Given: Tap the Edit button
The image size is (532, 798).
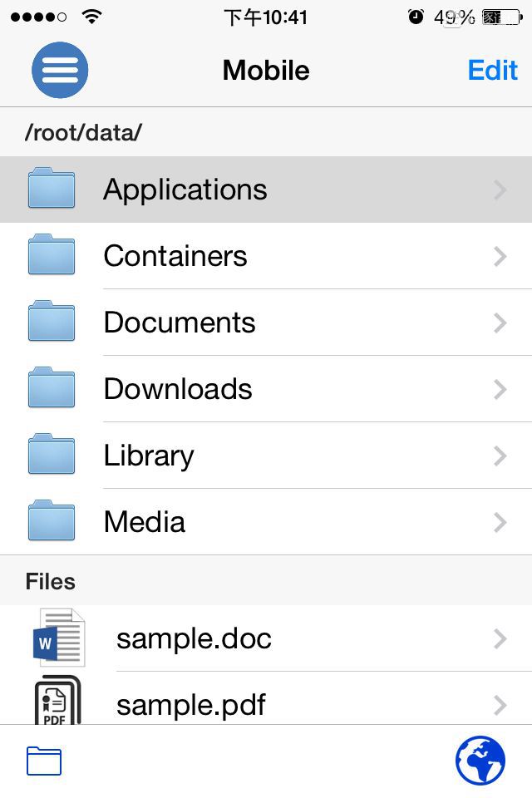Looking at the screenshot, I should tap(493, 70).
